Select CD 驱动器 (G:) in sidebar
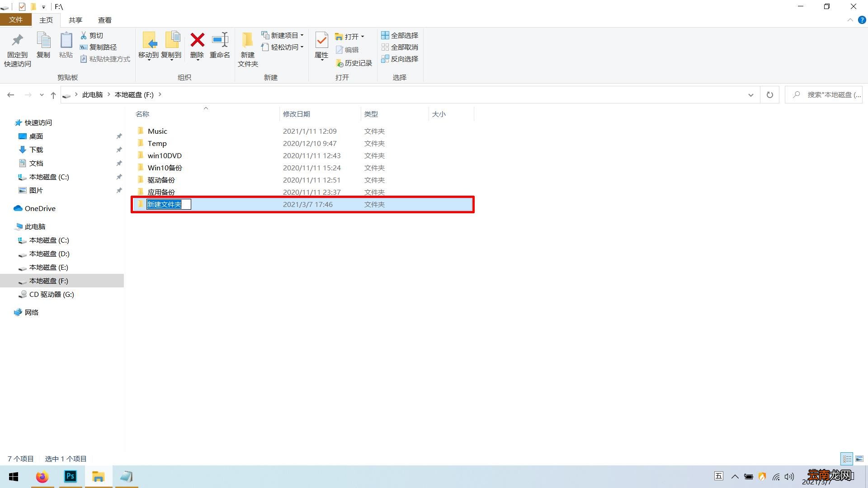This screenshot has height=488, width=868. 46,294
